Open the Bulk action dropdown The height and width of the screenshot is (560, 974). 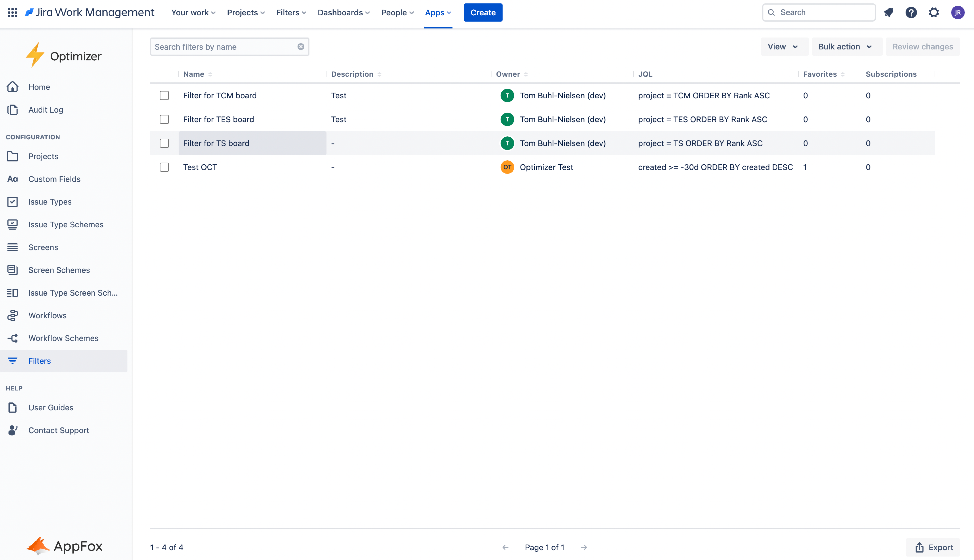(845, 47)
